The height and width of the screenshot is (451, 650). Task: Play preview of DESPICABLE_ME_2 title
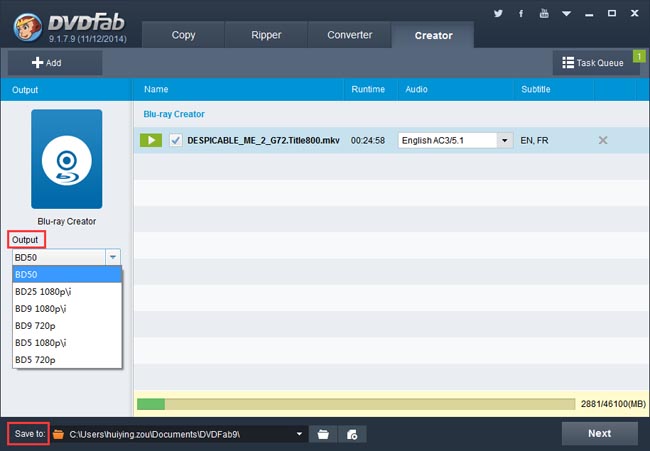tap(151, 140)
